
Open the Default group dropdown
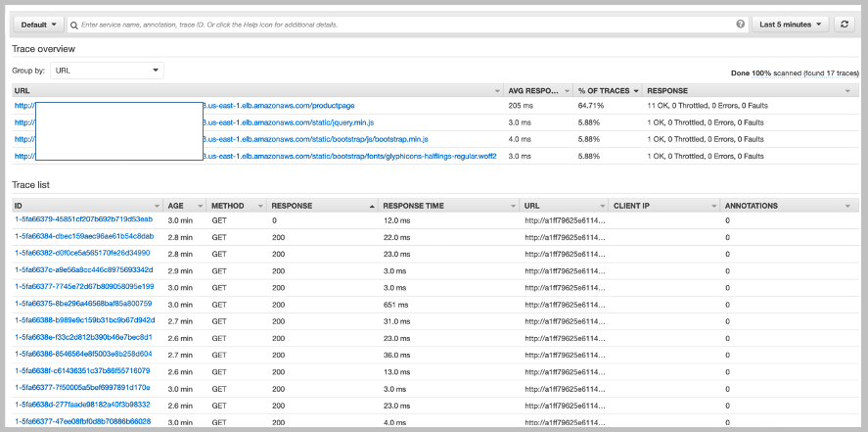click(x=38, y=24)
